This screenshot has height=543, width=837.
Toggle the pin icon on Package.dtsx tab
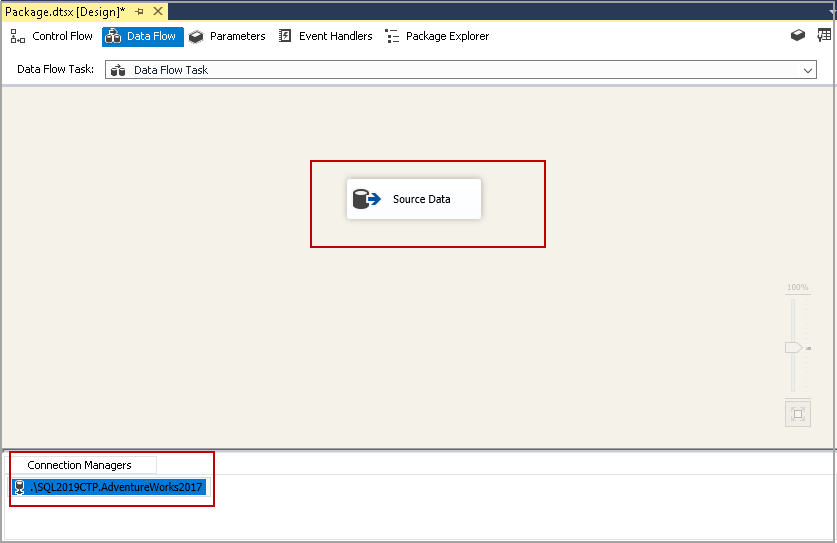[139, 11]
